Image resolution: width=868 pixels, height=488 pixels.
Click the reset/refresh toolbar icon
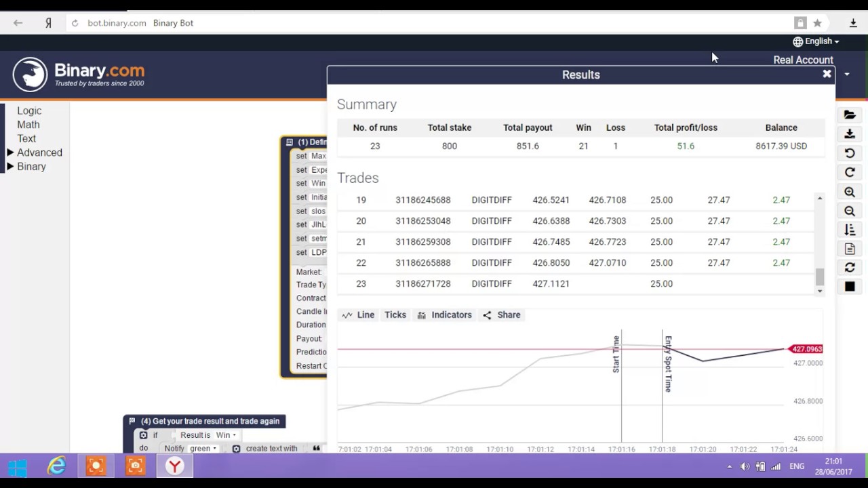(850, 268)
